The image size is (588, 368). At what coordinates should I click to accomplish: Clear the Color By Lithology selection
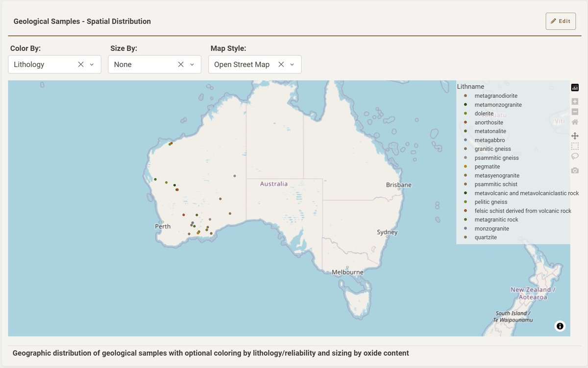pyautogui.click(x=81, y=65)
